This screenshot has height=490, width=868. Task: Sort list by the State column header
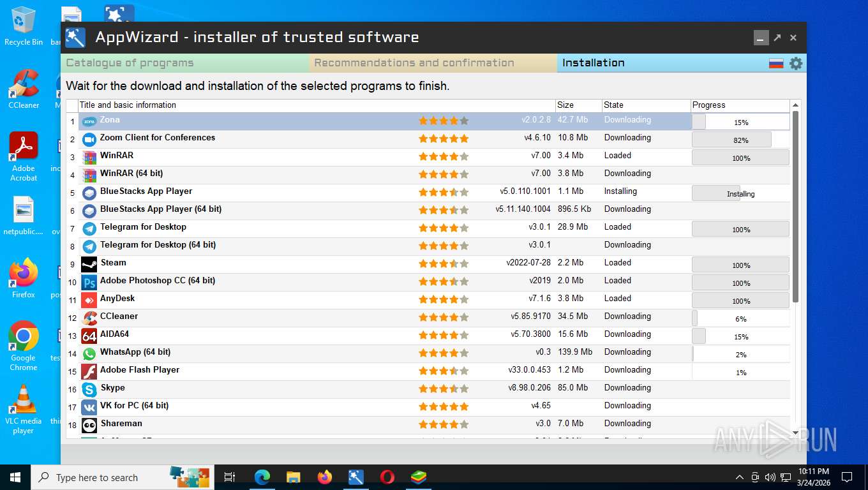647,105
